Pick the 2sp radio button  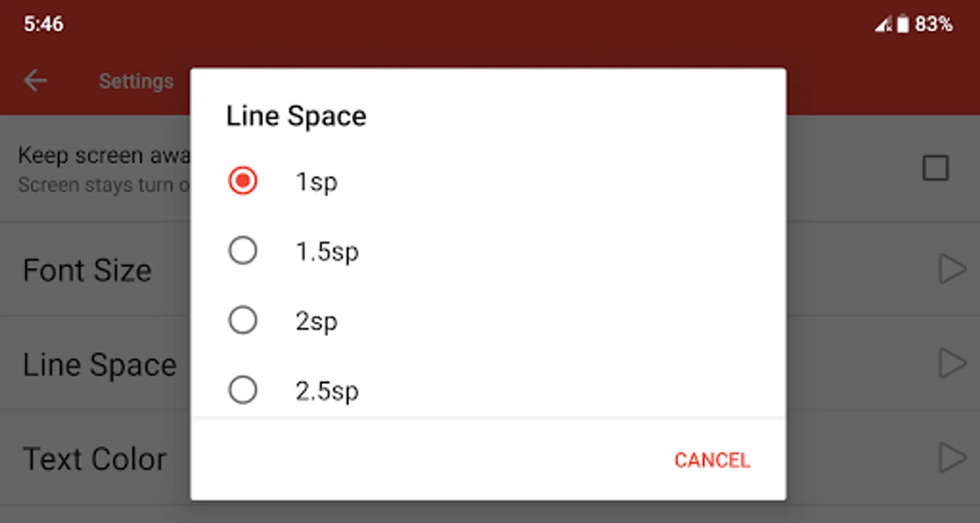coord(243,321)
